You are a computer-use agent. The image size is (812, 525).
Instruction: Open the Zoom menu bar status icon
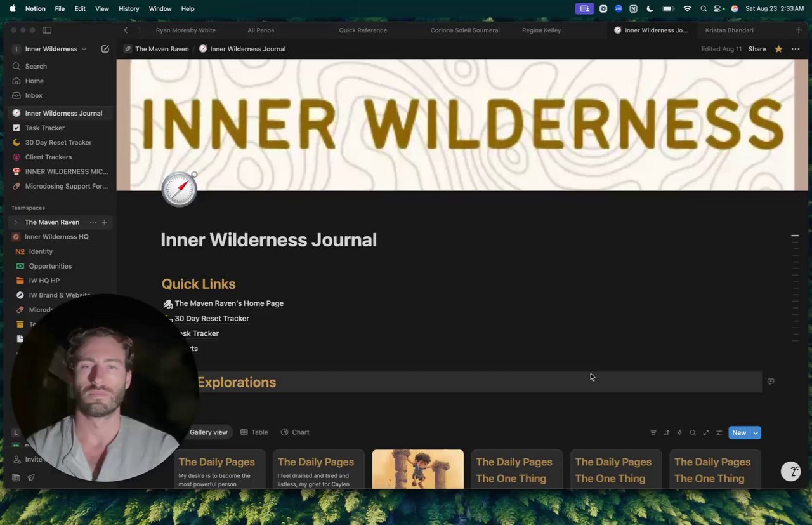point(619,9)
